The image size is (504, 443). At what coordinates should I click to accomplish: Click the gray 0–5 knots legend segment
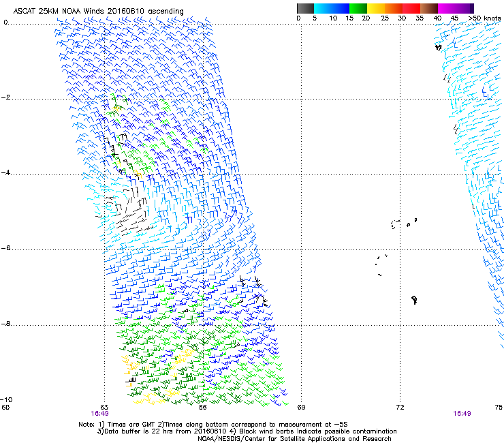305,8
